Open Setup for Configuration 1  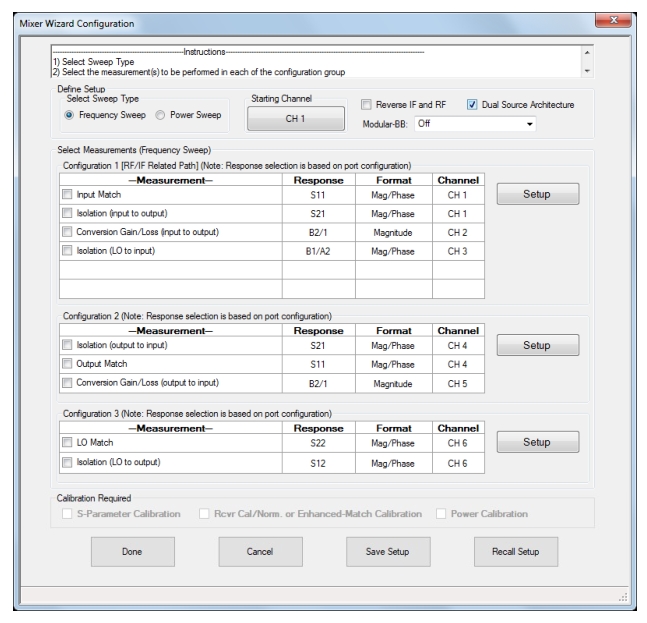click(x=538, y=194)
